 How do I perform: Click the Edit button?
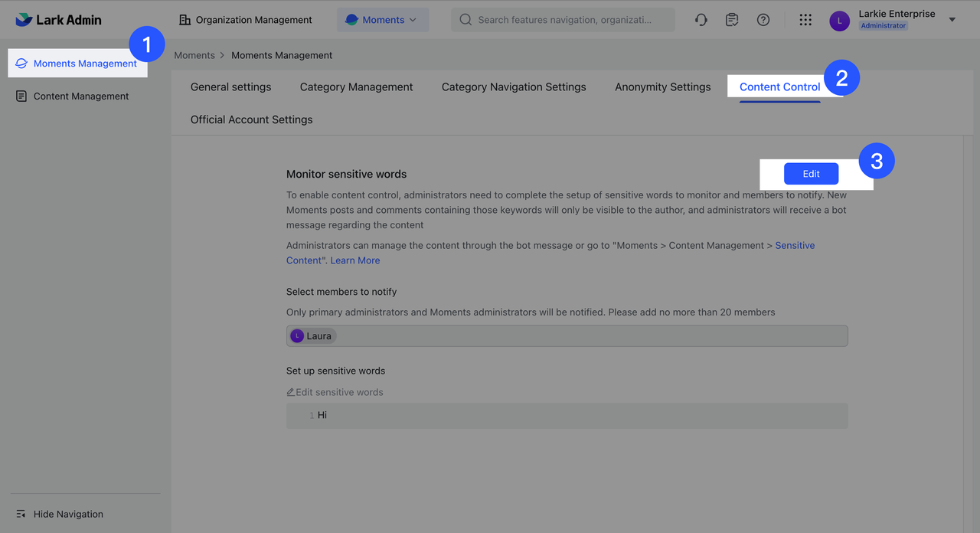(x=811, y=174)
